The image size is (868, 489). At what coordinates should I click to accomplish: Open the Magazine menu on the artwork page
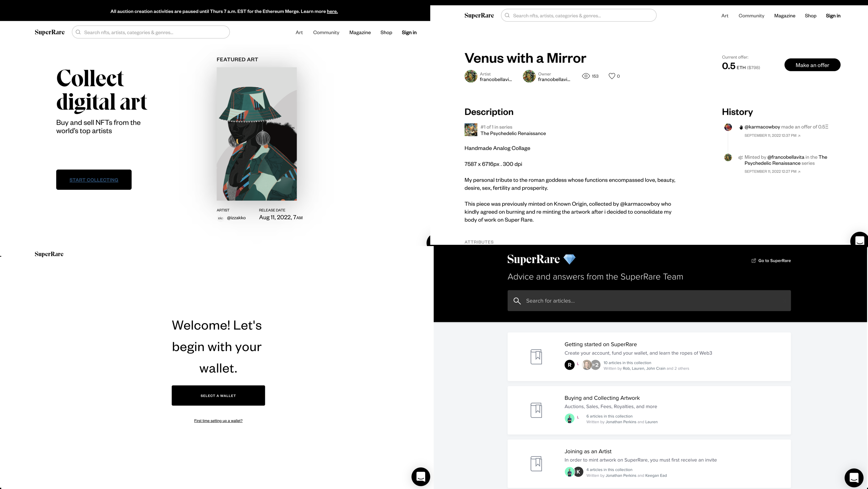(785, 16)
